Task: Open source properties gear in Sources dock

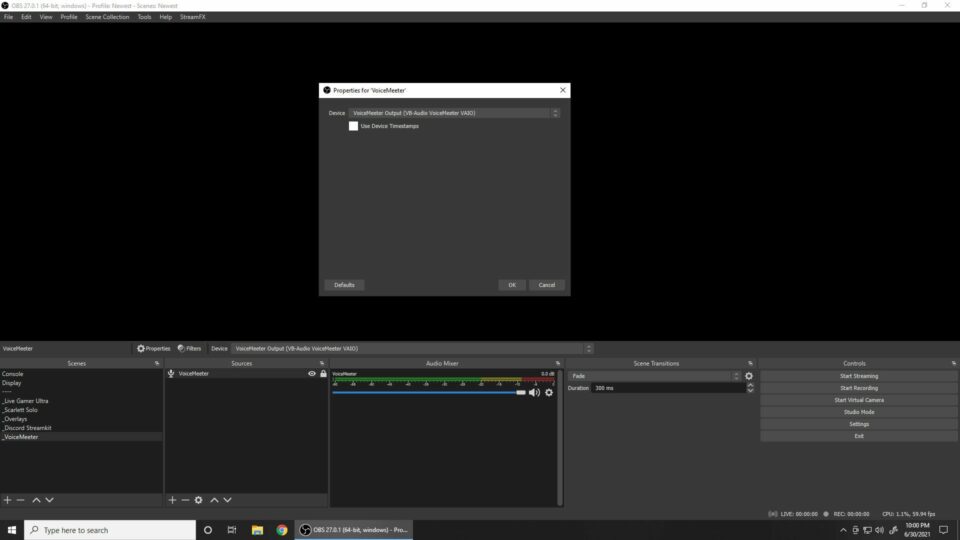Action: click(198, 500)
